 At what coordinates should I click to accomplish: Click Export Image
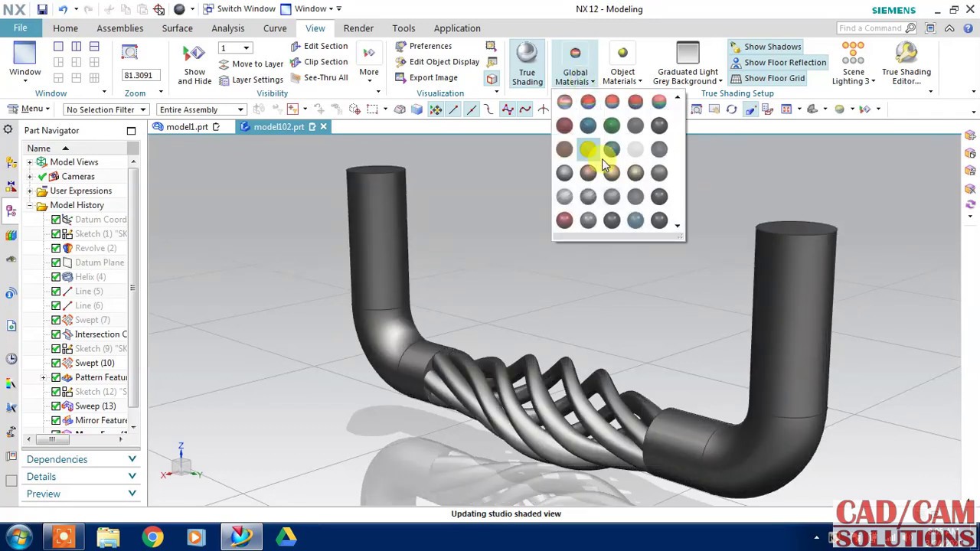pos(426,77)
